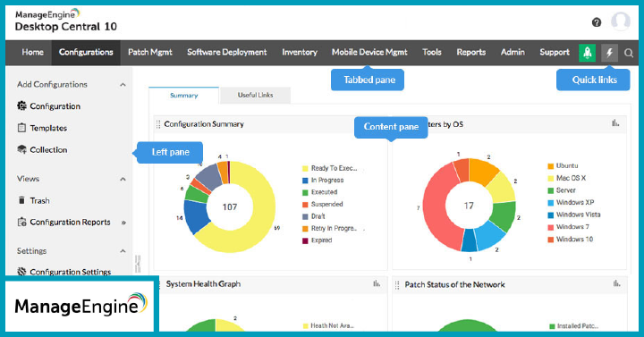Click chart icon on Computers by OS widget

point(615,123)
